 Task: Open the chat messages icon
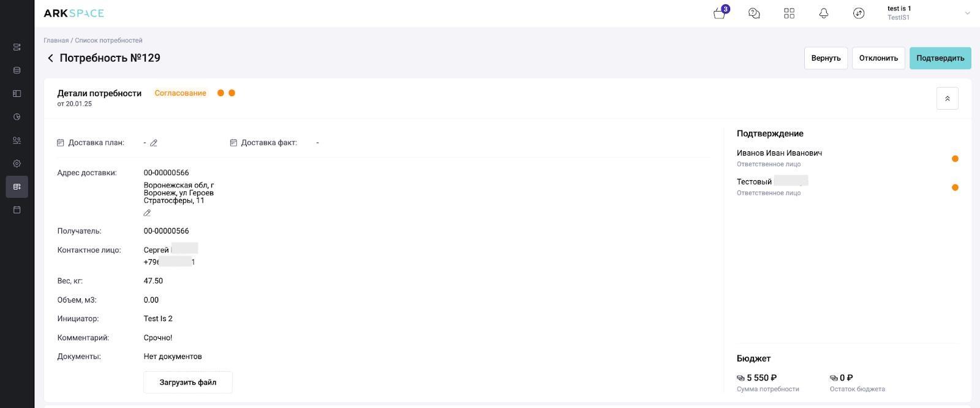pos(754,13)
